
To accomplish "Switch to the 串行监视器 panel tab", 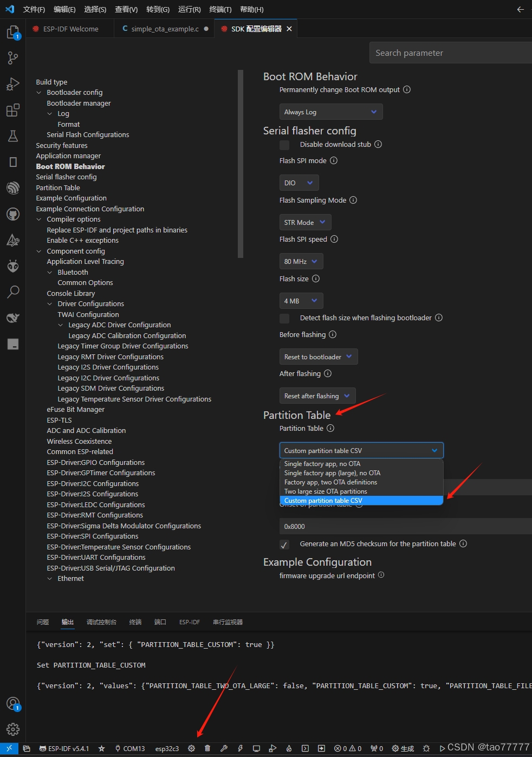I will 228,622.
